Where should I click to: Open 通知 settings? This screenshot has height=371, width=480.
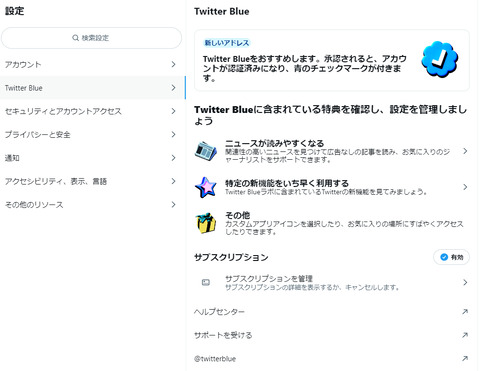(92, 158)
